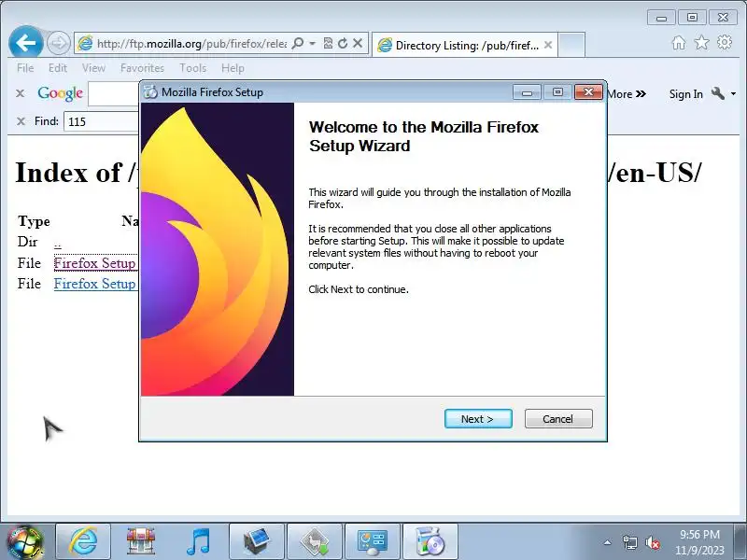Close the Find bar
This screenshot has width=747, height=560.
coord(21,121)
